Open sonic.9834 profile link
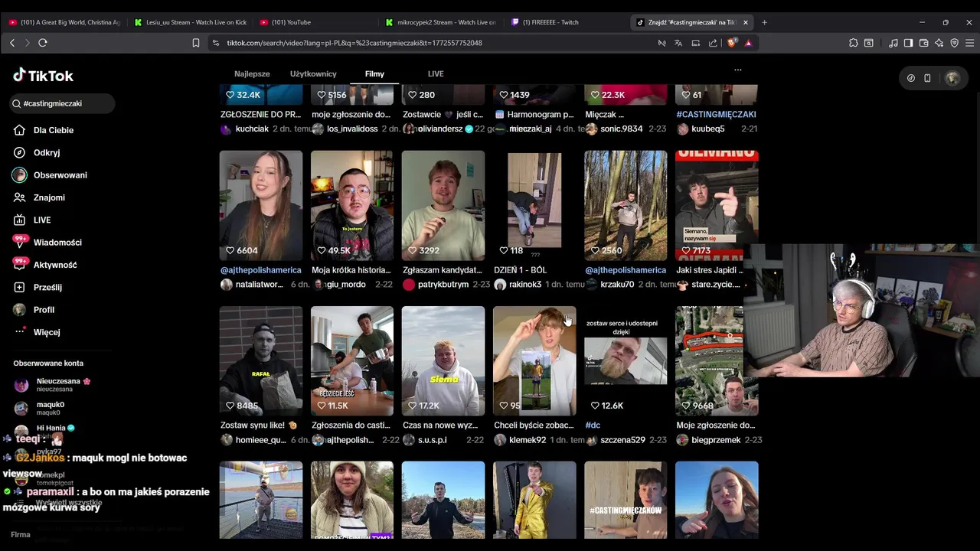The image size is (980, 551). click(621, 129)
